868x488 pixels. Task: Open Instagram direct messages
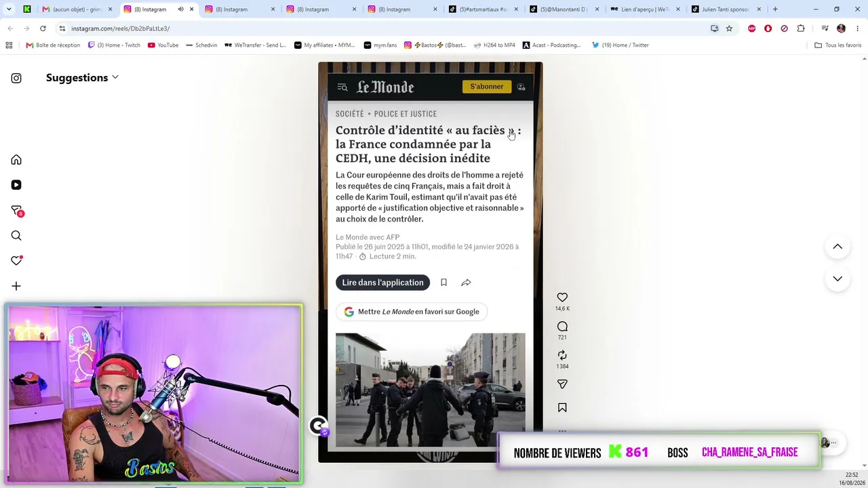click(x=17, y=211)
